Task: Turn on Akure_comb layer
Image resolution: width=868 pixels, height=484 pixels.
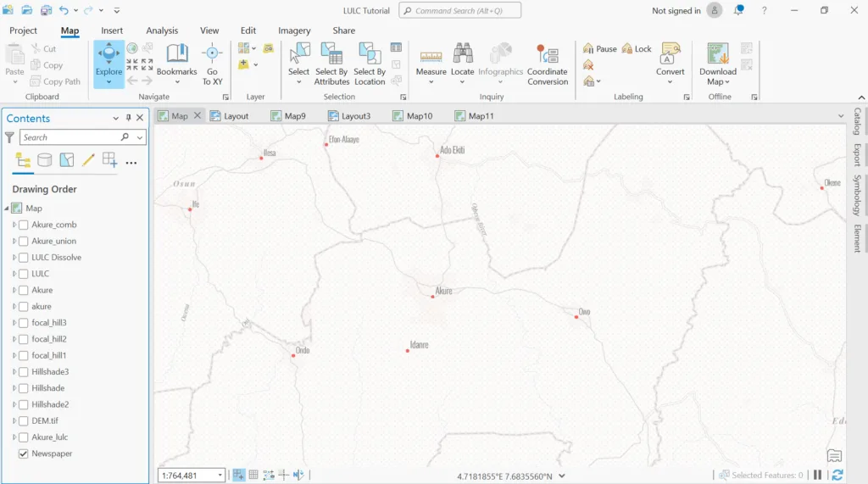Action: 23,225
